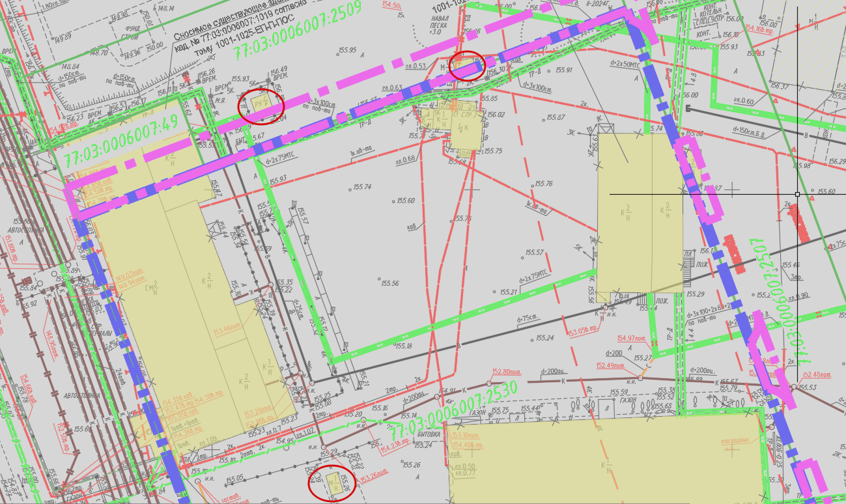This screenshot has width=846, height=504.
Task: Click pipe diameter label d=75ст.
Action: click(528, 320)
